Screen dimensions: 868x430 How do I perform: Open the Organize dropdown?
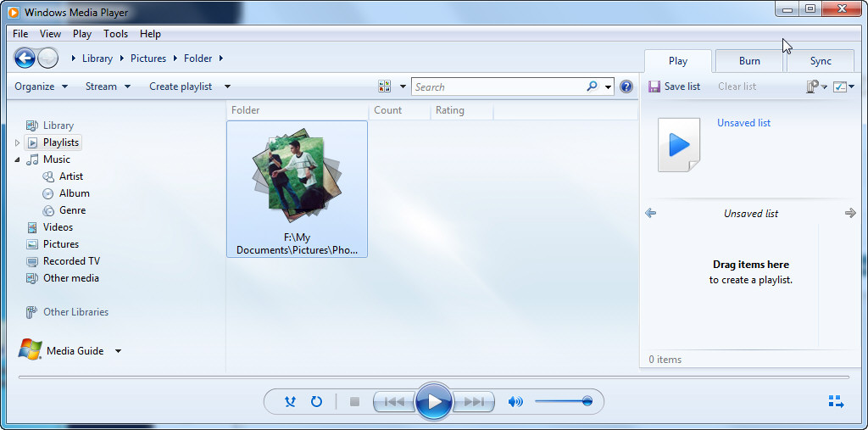click(41, 87)
